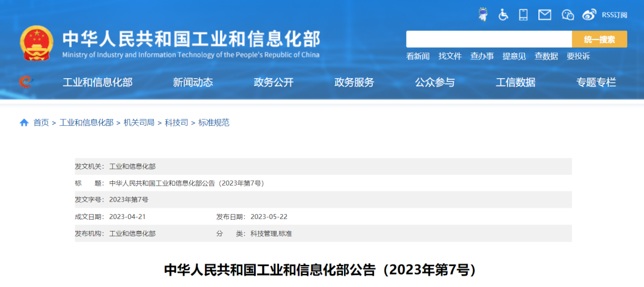Click the robot assistant mascot icon
Screen dimensions: 644x287
pyautogui.click(x=483, y=14)
